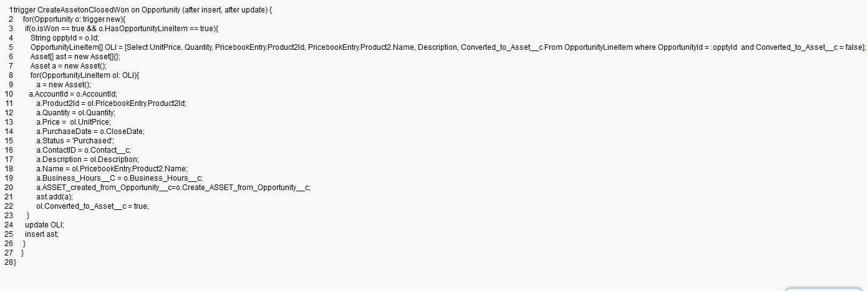Click the ast.add(a) statement
Viewport: 868px width, 291px height.
(x=50, y=196)
